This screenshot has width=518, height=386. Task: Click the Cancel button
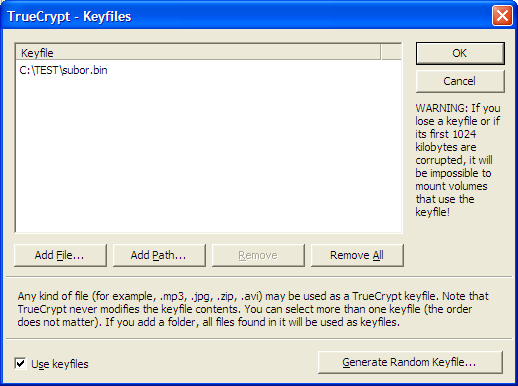click(x=460, y=81)
